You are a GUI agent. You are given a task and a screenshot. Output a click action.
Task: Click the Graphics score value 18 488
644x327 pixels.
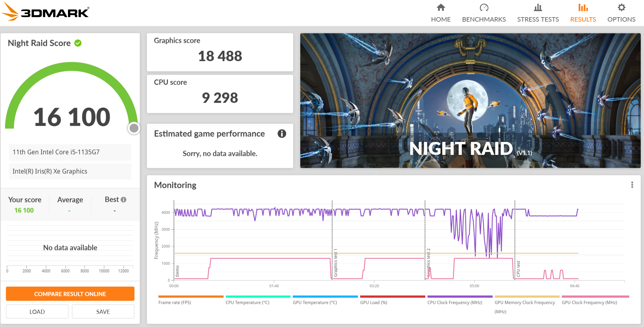click(220, 56)
